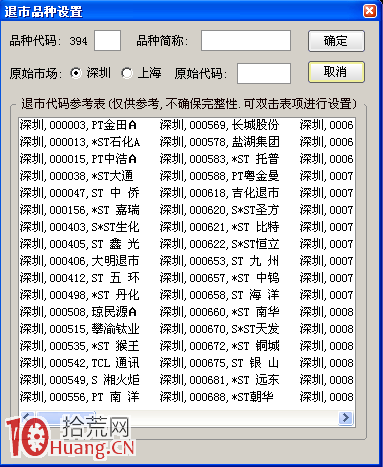Select row 000412, ST 五 环
The image size is (383, 467).
(x=80, y=278)
